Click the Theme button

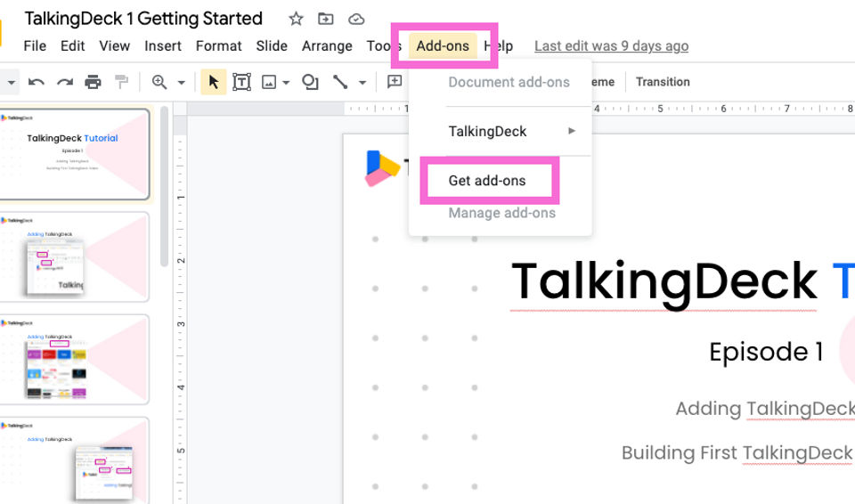(x=603, y=82)
